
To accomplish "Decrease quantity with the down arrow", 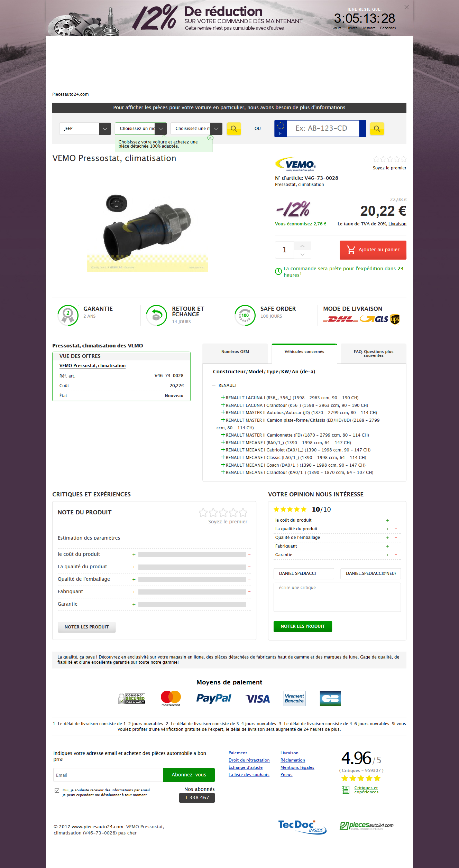I will tap(302, 254).
